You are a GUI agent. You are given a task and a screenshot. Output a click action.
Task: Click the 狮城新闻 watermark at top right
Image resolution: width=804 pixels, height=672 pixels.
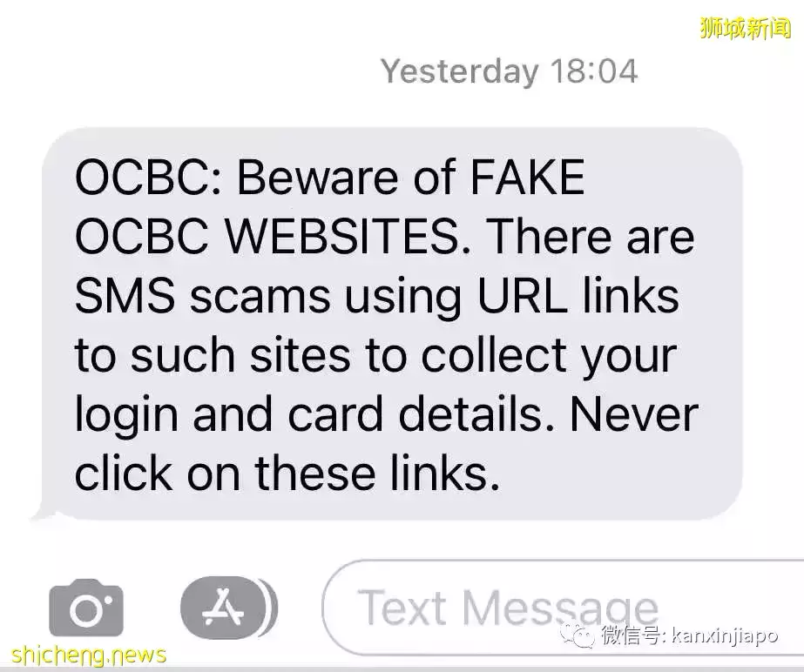[x=745, y=27]
